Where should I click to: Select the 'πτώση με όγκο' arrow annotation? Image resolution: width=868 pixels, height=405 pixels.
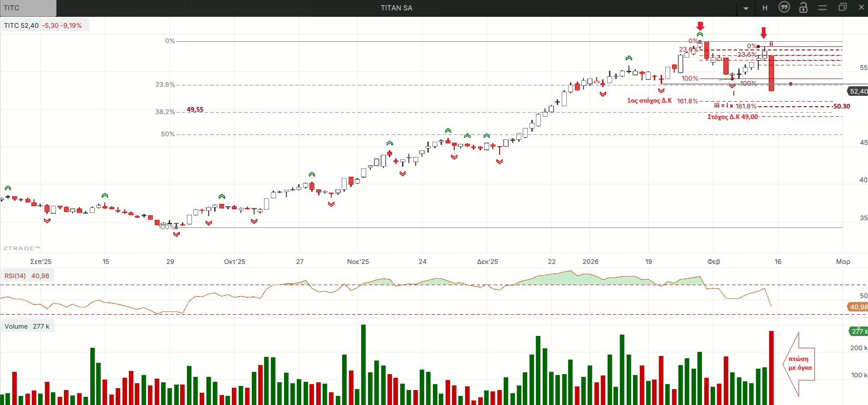click(x=799, y=364)
